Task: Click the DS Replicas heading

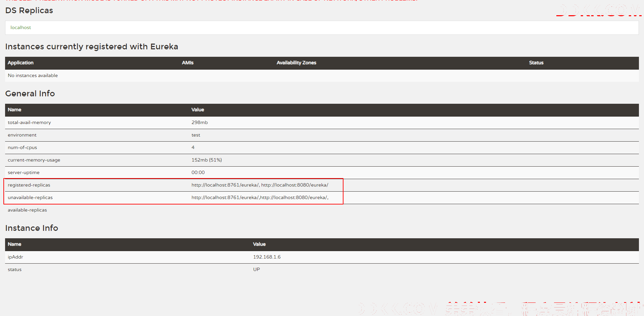Action: point(29,10)
